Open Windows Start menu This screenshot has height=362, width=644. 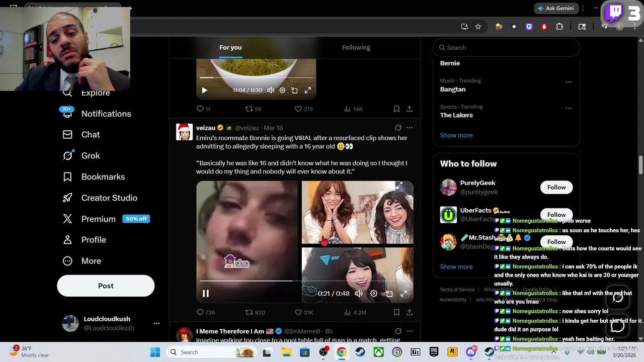[155, 352]
